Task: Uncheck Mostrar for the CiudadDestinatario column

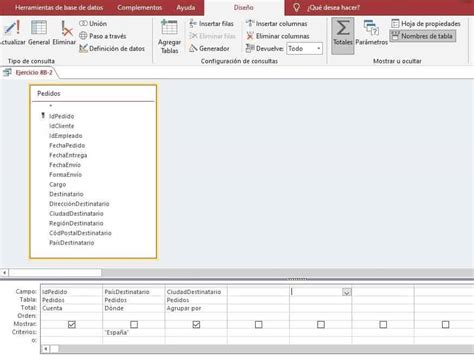Action: 196,324
